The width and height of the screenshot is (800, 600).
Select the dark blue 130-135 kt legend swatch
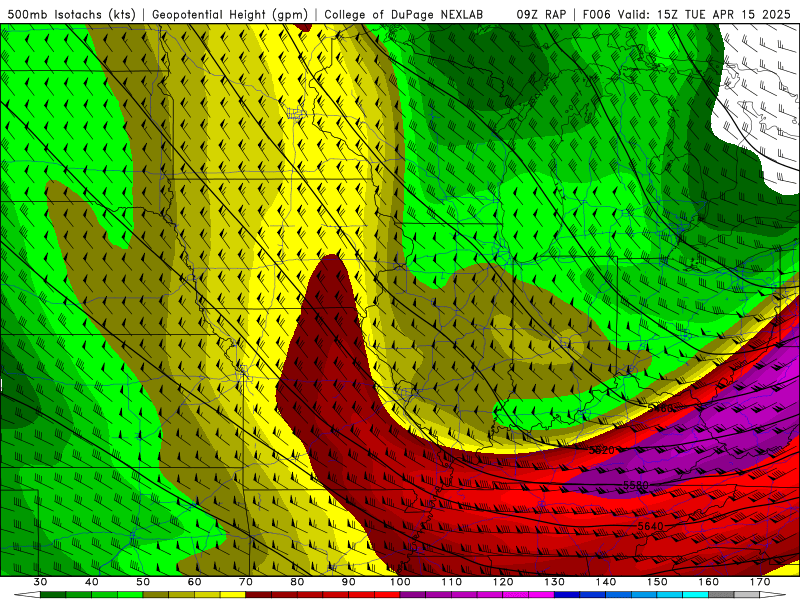(567, 595)
